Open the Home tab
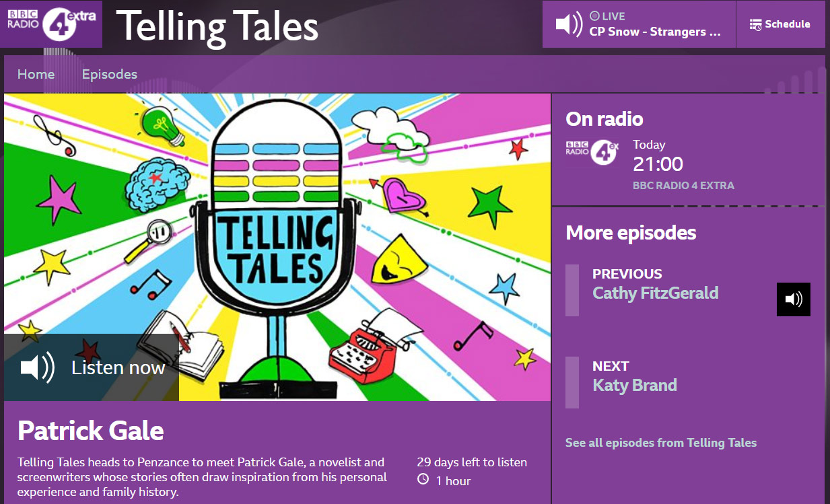 tap(36, 75)
